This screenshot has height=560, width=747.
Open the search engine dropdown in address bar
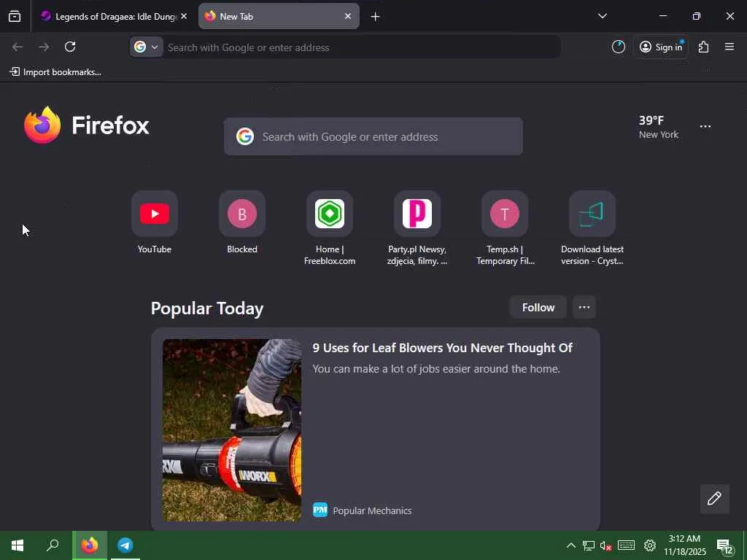[146, 47]
